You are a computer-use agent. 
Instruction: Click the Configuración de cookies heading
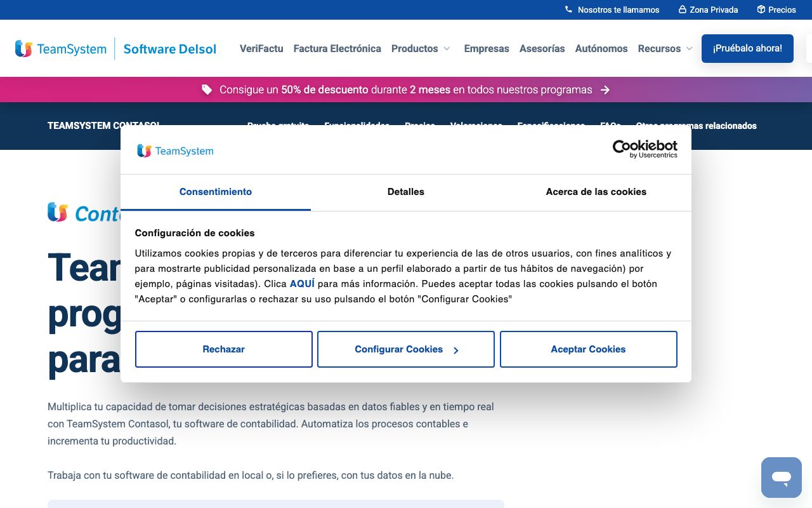tap(195, 233)
